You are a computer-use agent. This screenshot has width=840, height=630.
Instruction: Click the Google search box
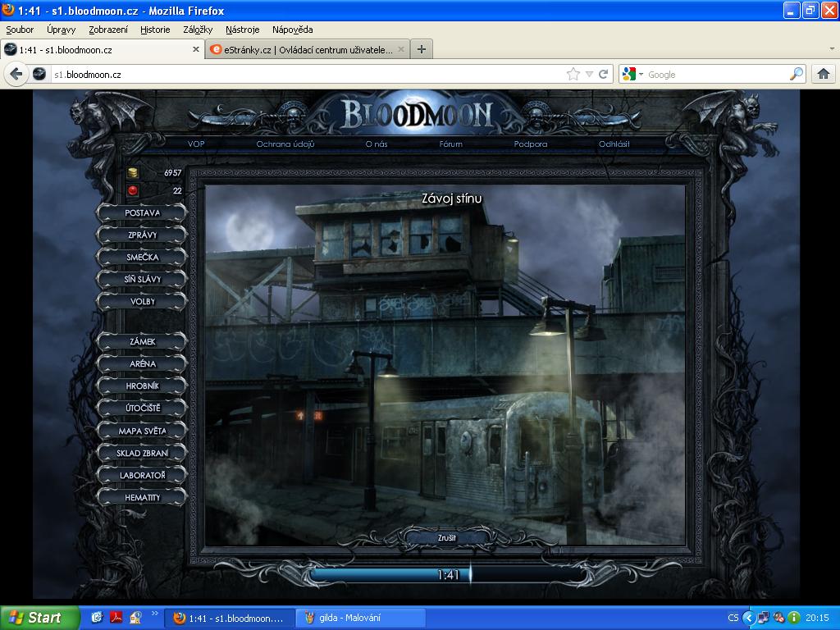717,74
